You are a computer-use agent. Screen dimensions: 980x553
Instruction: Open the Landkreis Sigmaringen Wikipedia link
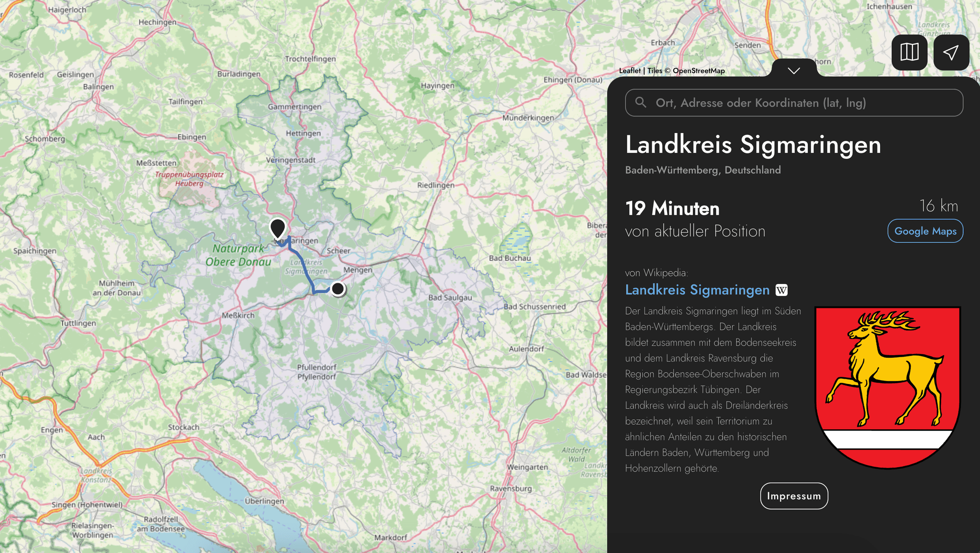(697, 290)
